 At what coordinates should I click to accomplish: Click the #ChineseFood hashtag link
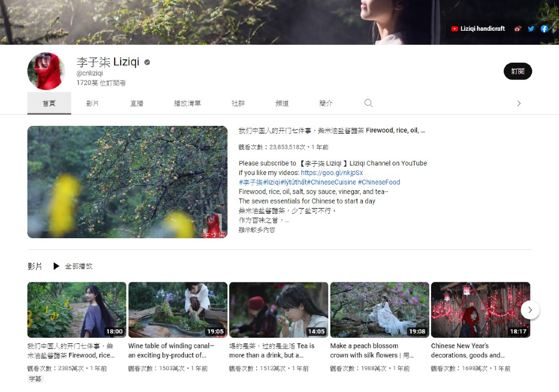(379, 182)
